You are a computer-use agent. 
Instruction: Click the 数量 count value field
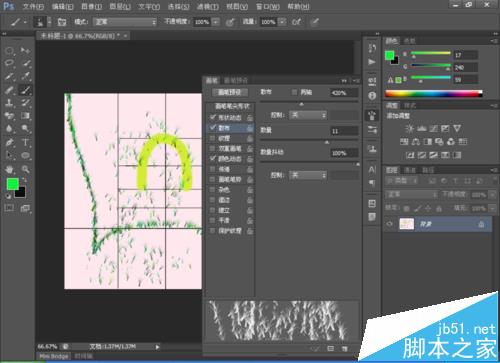(x=344, y=131)
